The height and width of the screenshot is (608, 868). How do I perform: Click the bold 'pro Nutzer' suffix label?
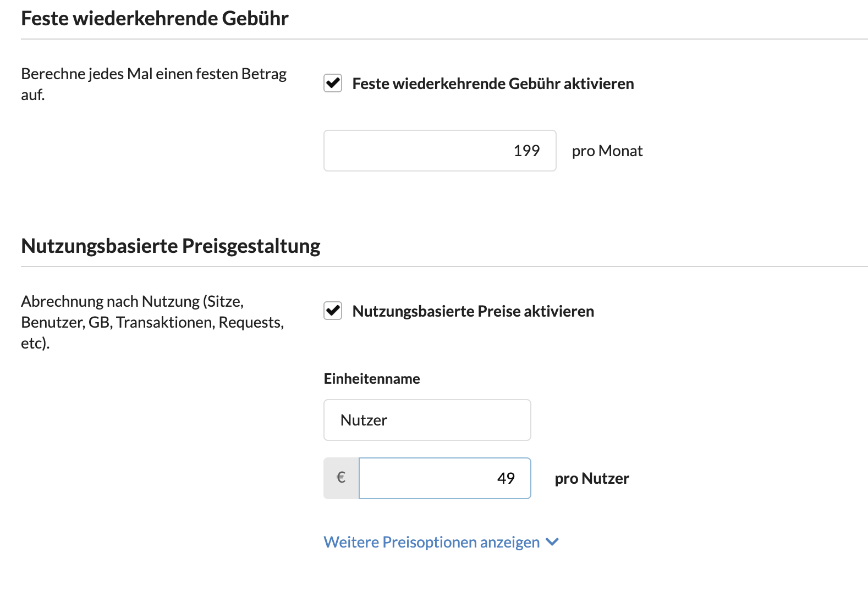(592, 478)
